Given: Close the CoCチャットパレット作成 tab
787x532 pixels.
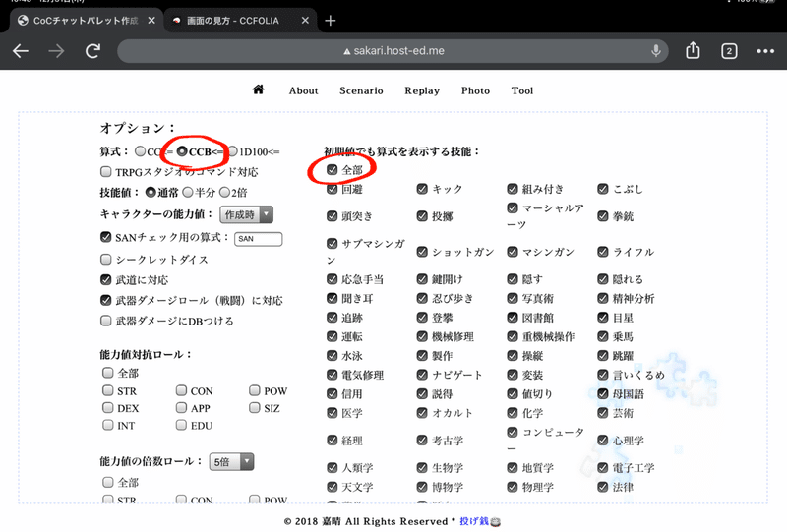Looking at the screenshot, I should 151,21.
